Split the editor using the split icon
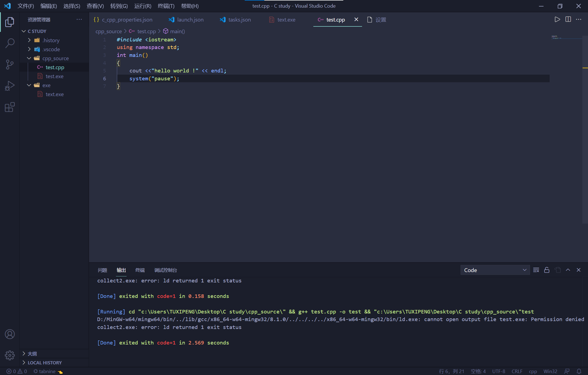 (x=568, y=19)
